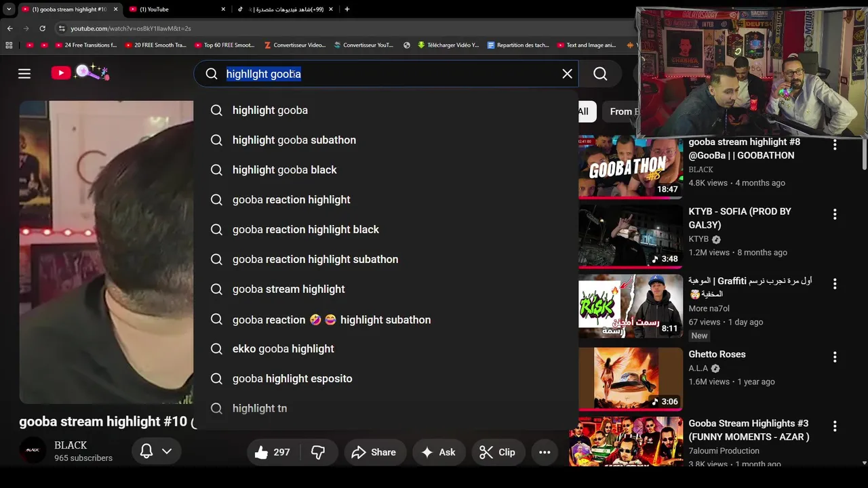Toggle notification bell for BLACK channel

tap(146, 451)
